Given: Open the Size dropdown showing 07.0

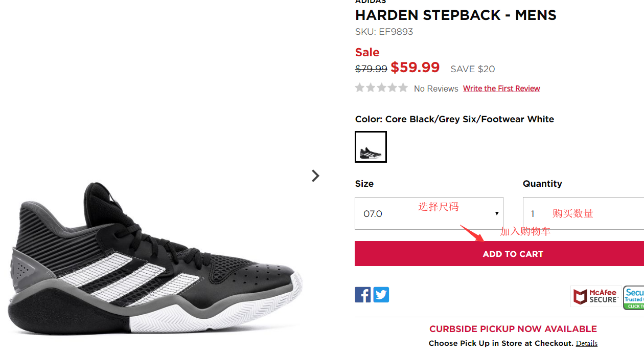Looking at the screenshot, I should 429,213.
